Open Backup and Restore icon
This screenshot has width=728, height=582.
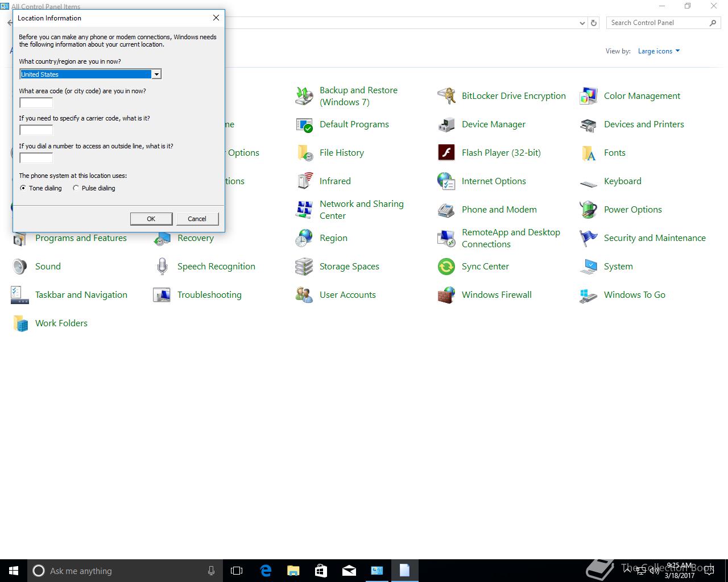(x=304, y=96)
